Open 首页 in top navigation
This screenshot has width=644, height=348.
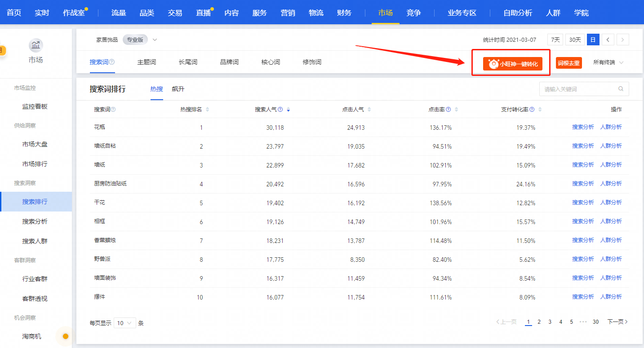click(x=14, y=13)
